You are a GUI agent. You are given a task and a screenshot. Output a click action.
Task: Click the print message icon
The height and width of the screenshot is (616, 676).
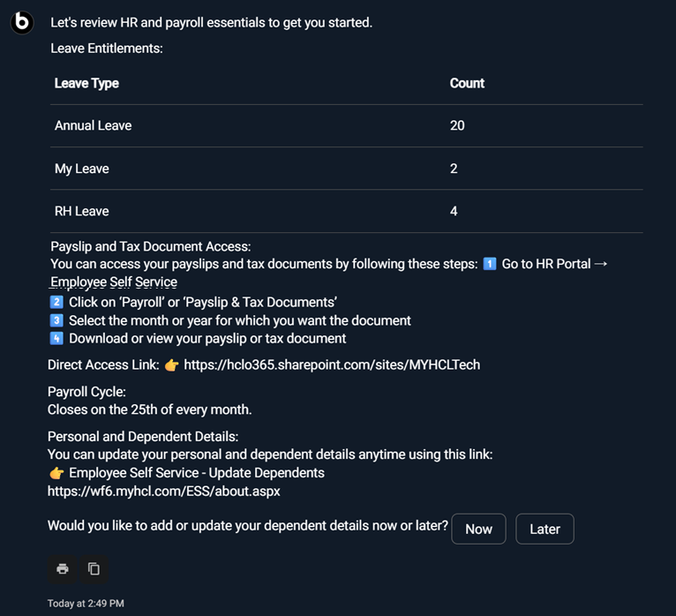(x=63, y=569)
